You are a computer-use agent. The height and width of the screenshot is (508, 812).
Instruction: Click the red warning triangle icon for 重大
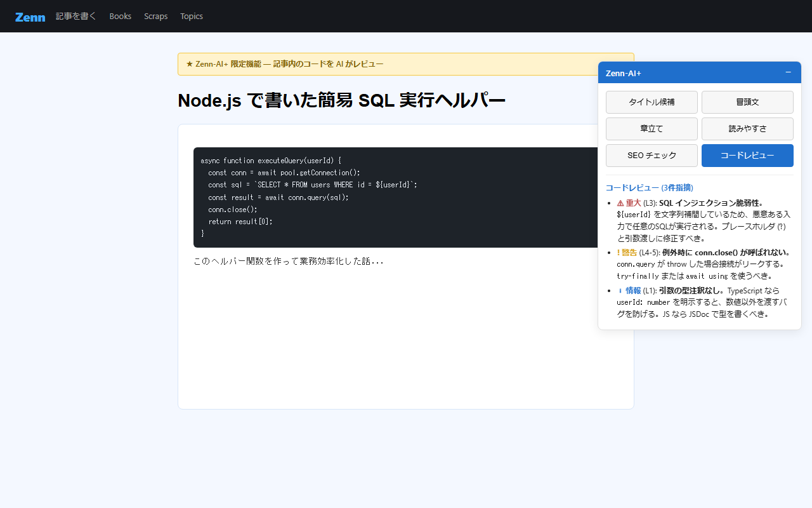click(620, 203)
